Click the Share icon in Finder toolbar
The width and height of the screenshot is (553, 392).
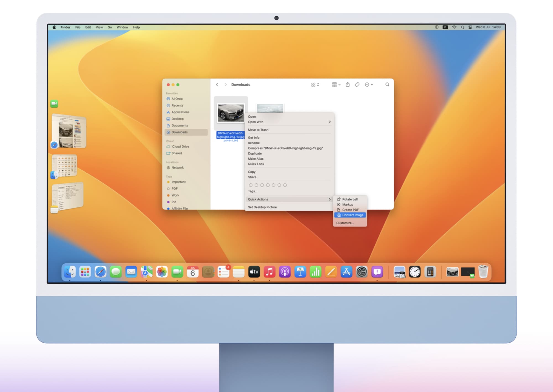(348, 85)
